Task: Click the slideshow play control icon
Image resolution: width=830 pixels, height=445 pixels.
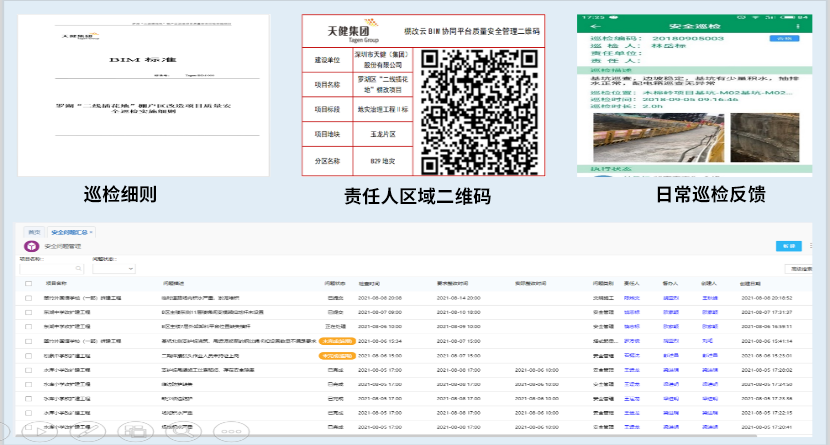Action: coord(40,432)
